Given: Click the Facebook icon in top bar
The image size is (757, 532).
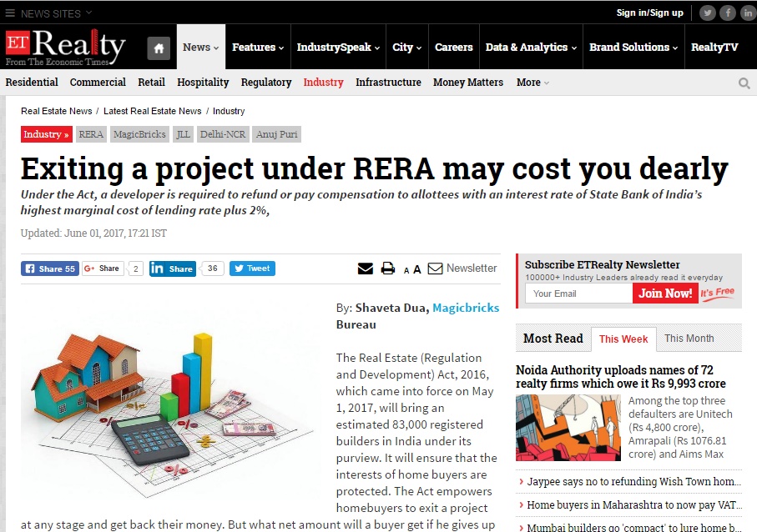Looking at the screenshot, I should tap(728, 13).
